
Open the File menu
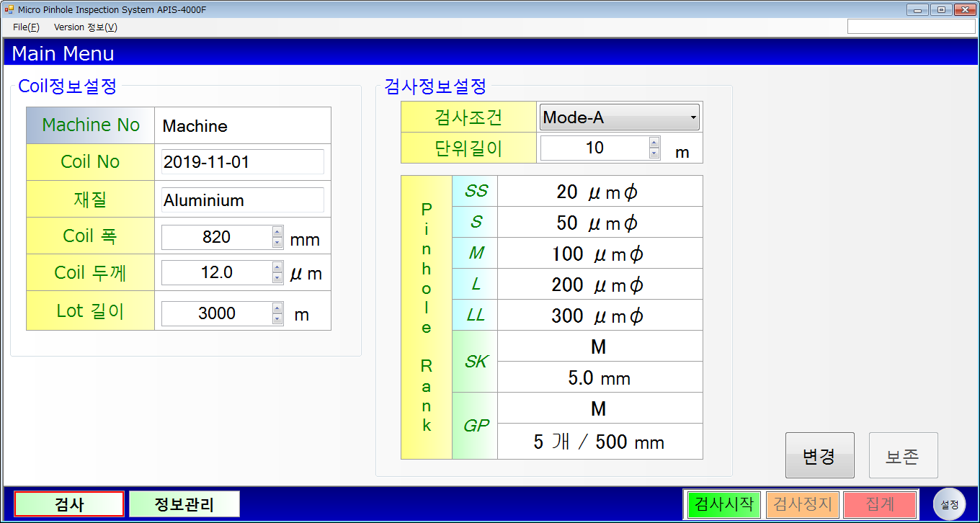pyautogui.click(x=26, y=27)
